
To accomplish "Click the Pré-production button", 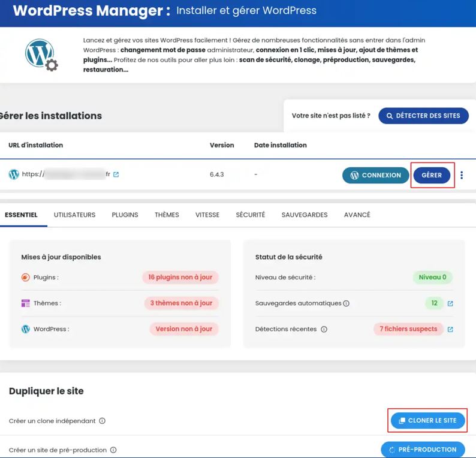I will point(423,450).
